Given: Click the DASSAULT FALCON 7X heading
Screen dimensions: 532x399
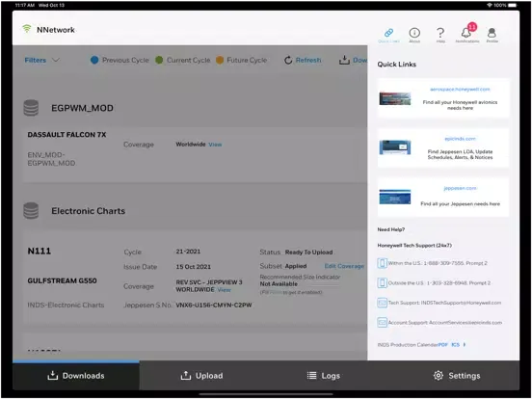Looking at the screenshot, I should click(x=66, y=135).
